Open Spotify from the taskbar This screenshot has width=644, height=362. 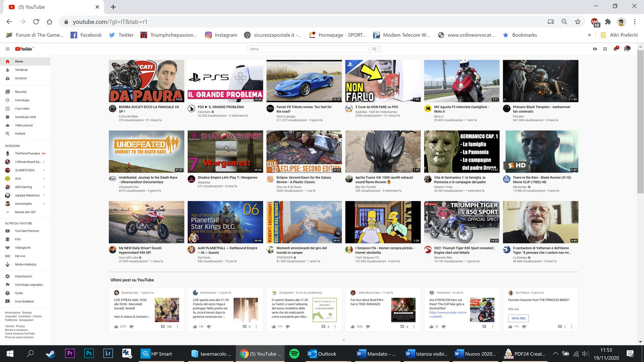pos(294,353)
